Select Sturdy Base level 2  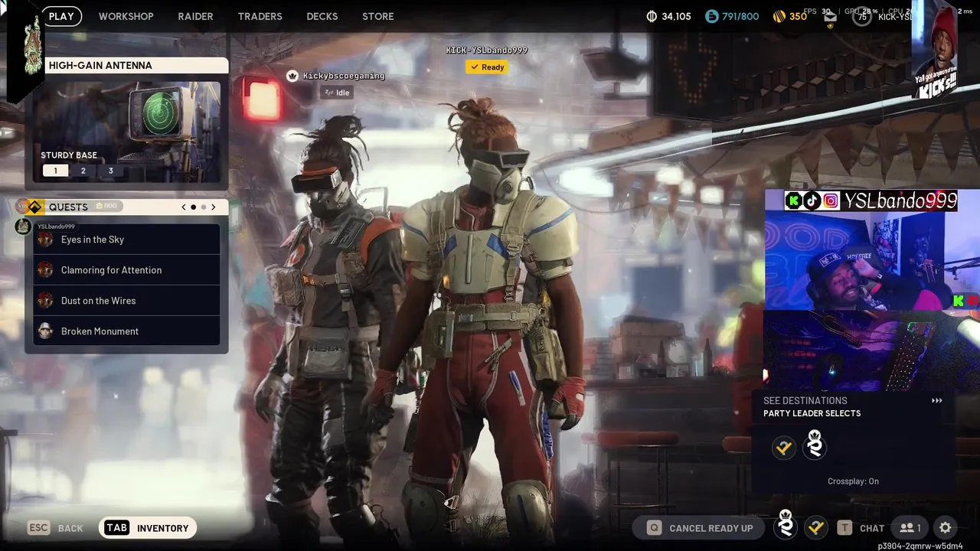83,171
